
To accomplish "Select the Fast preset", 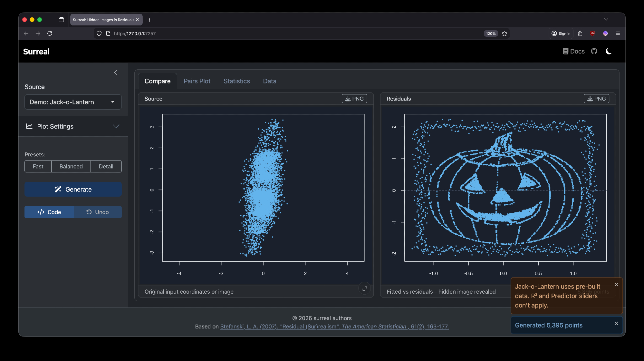I will coord(38,166).
